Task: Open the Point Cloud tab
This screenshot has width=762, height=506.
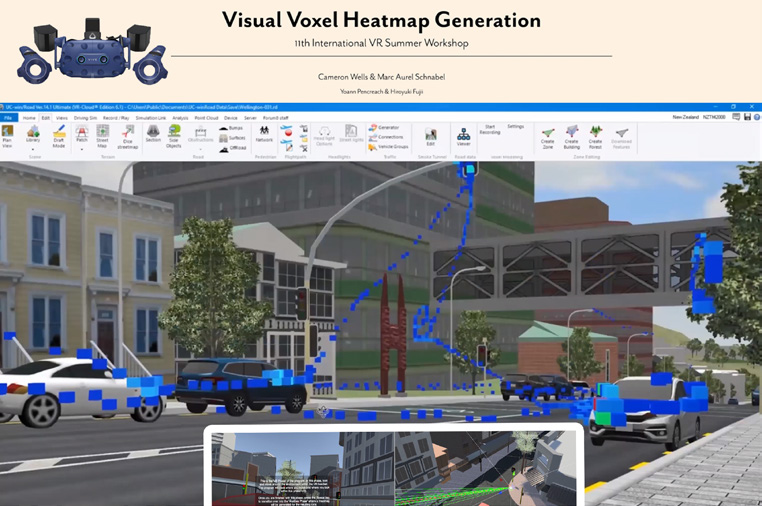Action: (x=207, y=118)
